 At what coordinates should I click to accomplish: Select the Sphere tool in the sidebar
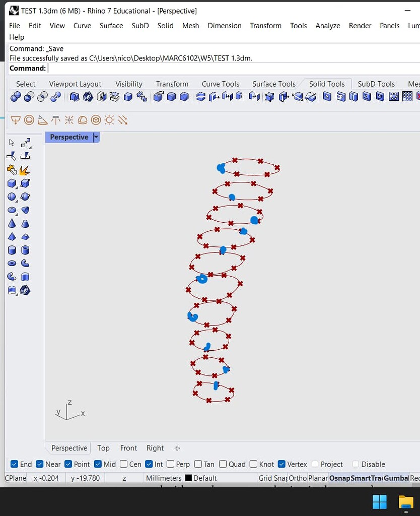coord(11,197)
